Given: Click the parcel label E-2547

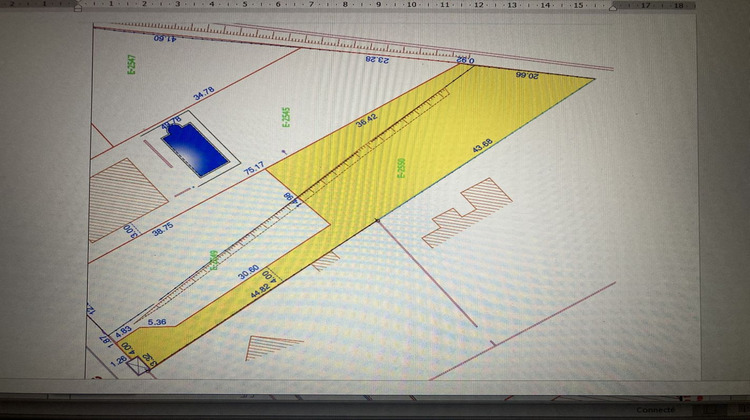Looking at the screenshot, I should tap(131, 65).
